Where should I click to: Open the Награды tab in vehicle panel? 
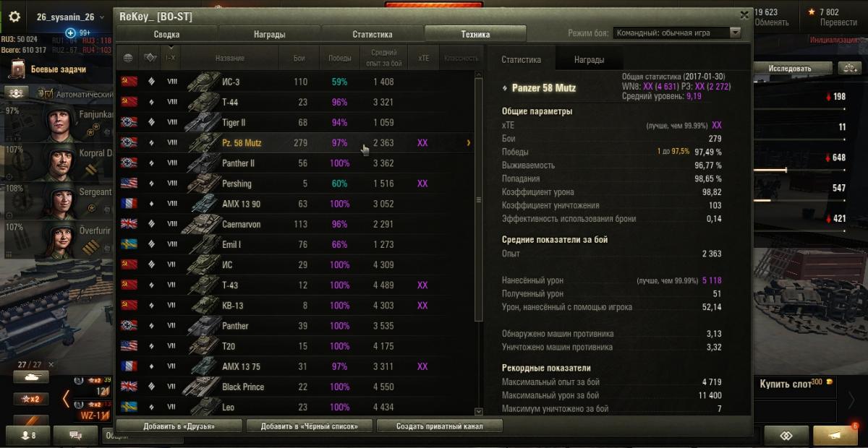[x=590, y=60]
